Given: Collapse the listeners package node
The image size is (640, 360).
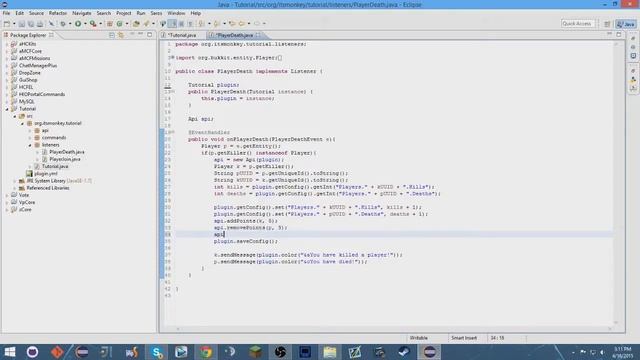Looking at the screenshot, I should pos(30,145).
